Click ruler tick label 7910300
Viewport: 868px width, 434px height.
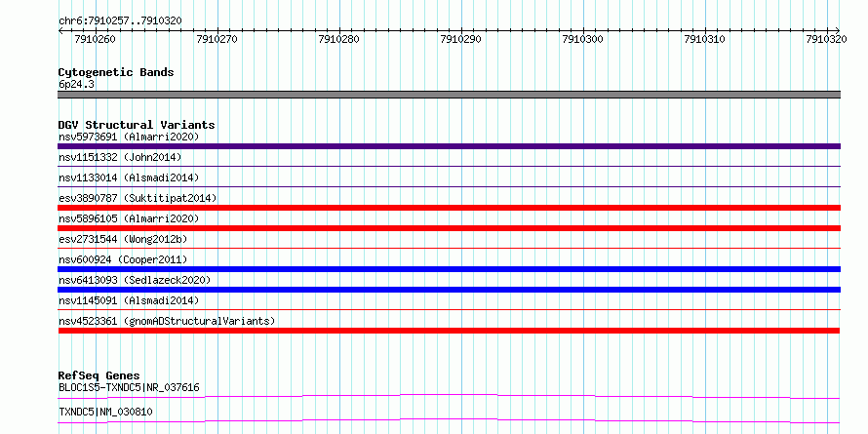pyautogui.click(x=583, y=39)
